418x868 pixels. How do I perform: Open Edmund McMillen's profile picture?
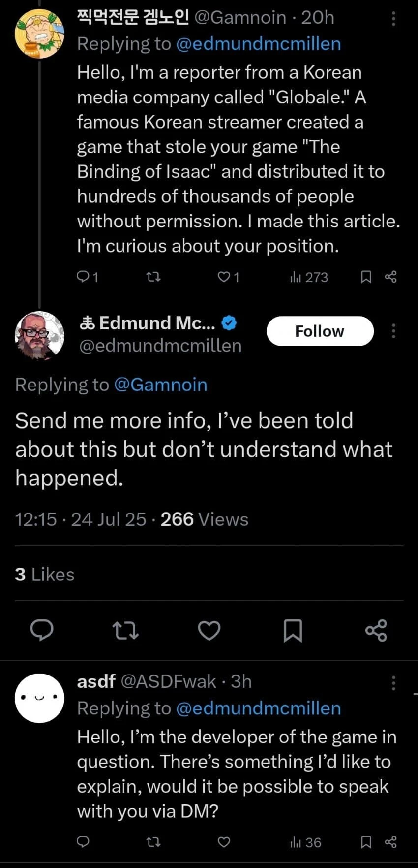coord(40,336)
